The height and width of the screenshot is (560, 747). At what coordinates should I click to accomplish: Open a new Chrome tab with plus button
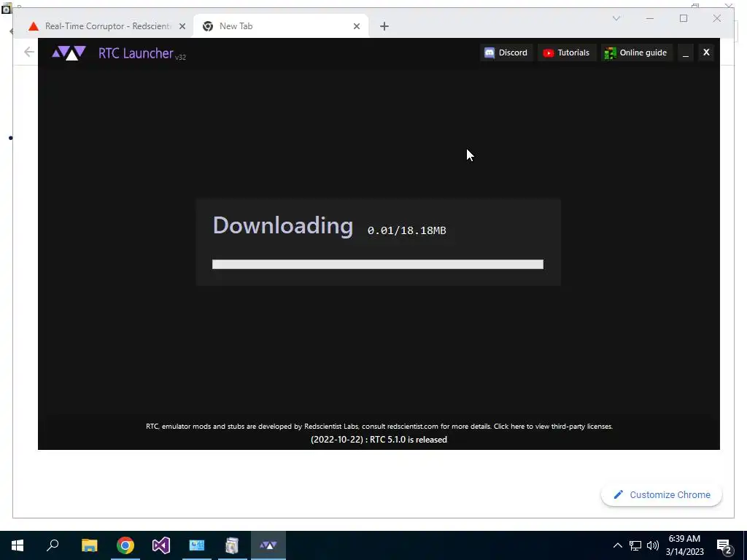tap(384, 26)
